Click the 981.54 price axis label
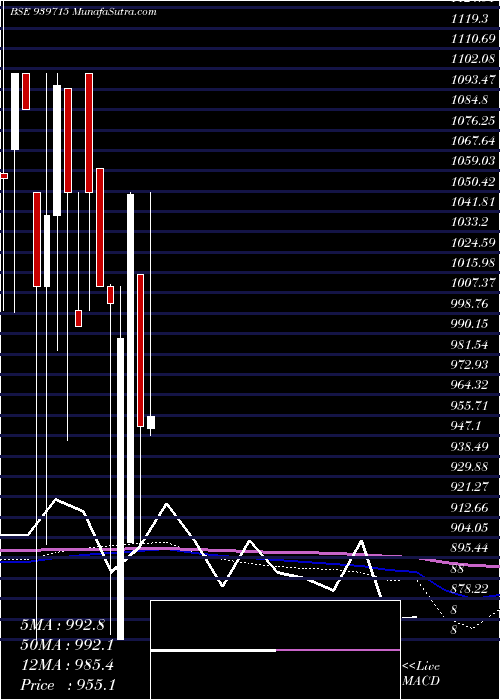This screenshot has height=700, width=500. [x=469, y=345]
